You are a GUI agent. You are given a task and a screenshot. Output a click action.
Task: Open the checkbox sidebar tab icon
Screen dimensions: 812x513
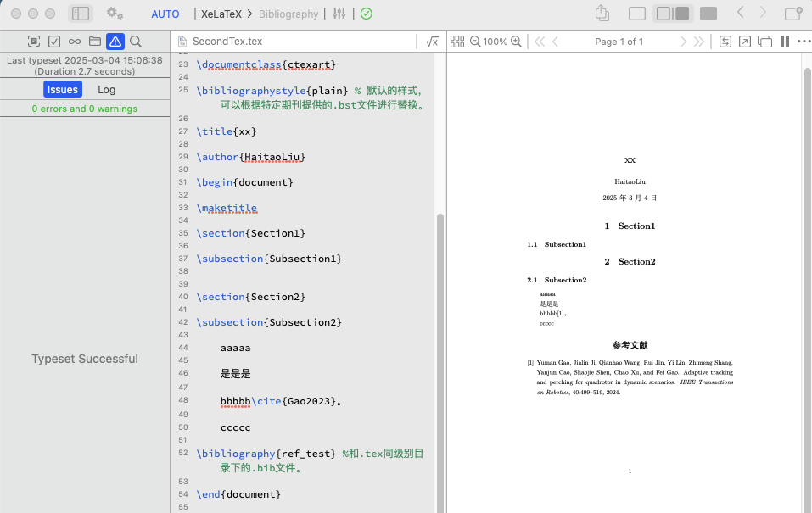coord(54,42)
